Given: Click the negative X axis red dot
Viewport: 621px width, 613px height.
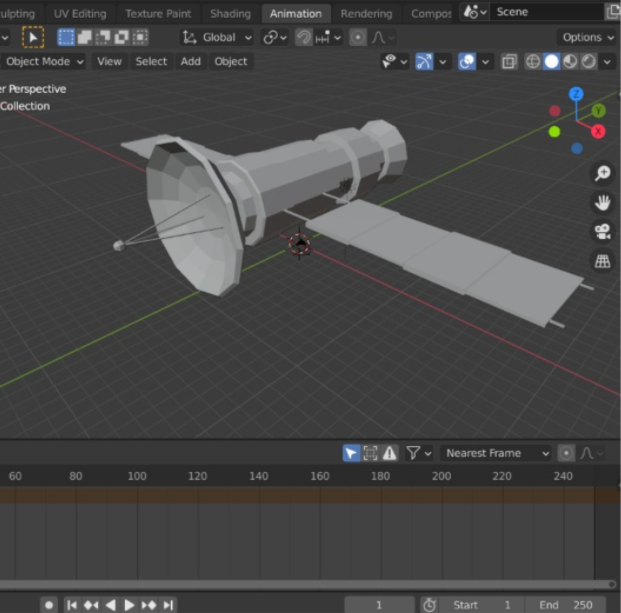Looking at the screenshot, I should pos(555,111).
